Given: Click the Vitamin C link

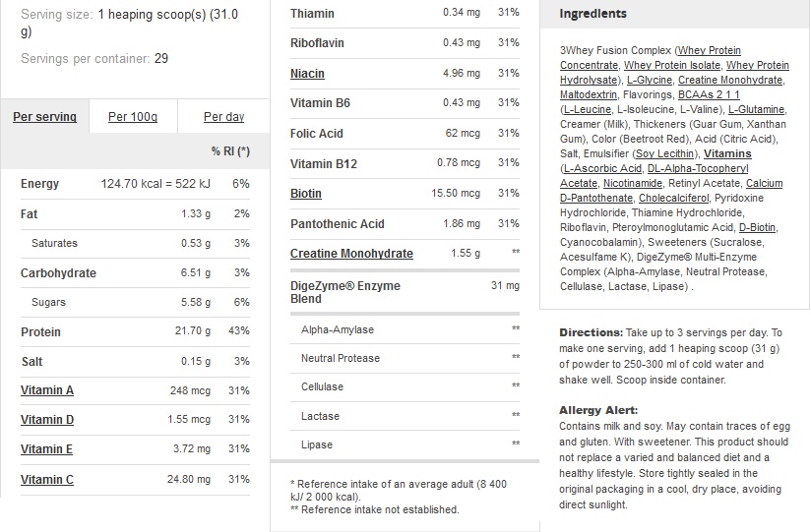Looking at the screenshot, I should click(x=47, y=480).
